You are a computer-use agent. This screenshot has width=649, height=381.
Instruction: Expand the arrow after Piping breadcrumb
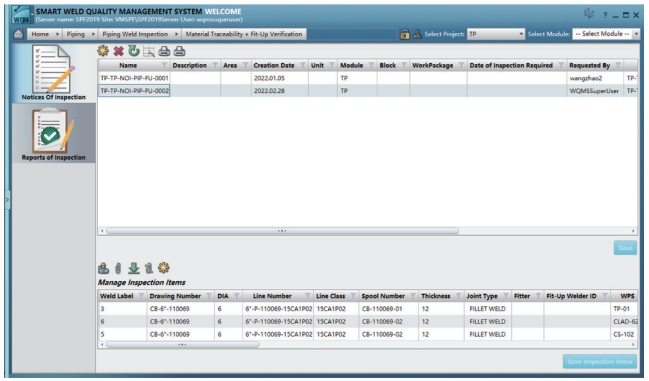coord(94,34)
